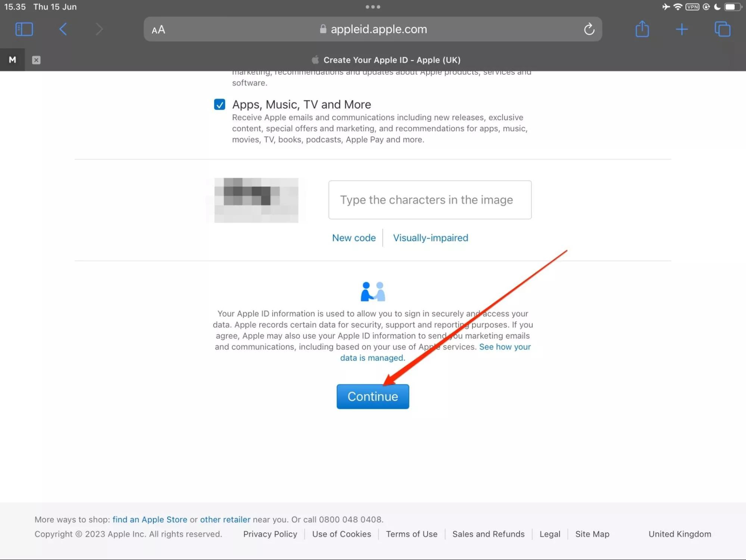This screenshot has height=560, width=746.
Task: Click the Continue button to proceed
Action: coord(372,396)
